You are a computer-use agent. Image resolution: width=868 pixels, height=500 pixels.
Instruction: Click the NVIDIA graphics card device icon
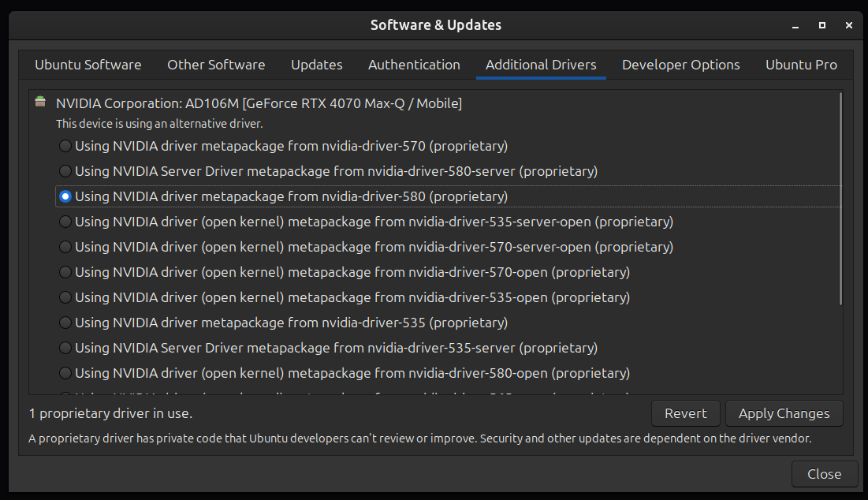(40, 102)
